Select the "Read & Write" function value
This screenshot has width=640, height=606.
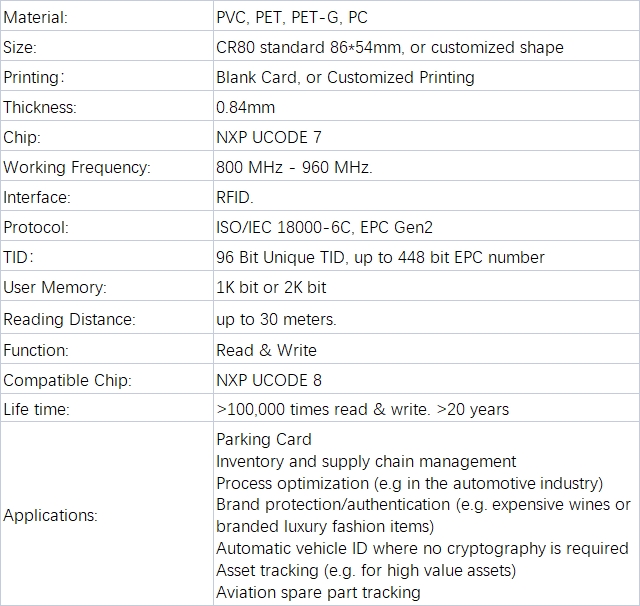point(266,350)
